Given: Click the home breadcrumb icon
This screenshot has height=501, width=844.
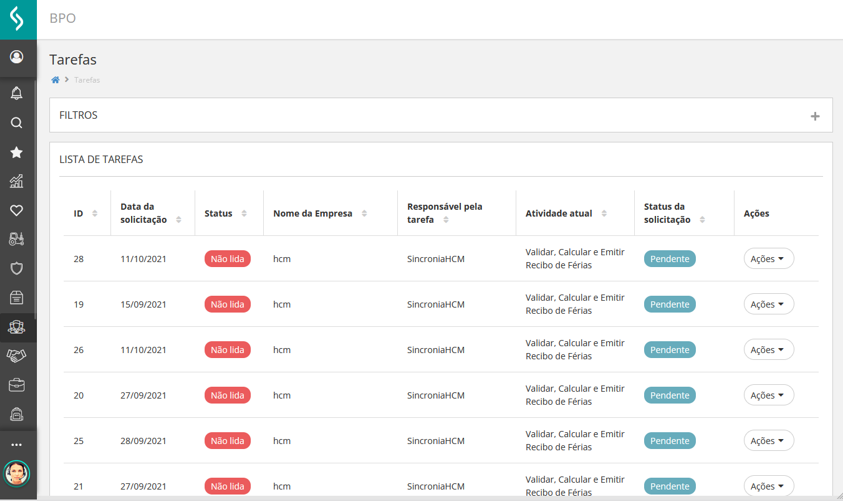Looking at the screenshot, I should 55,80.
